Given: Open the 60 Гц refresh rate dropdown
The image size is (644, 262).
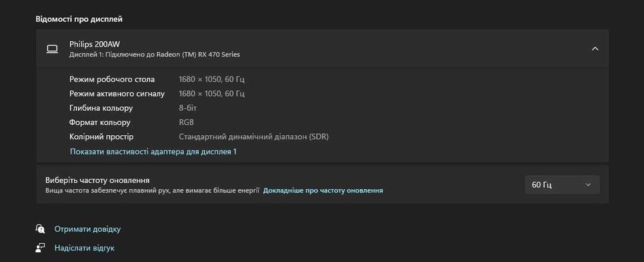Looking at the screenshot, I should pyautogui.click(x=562, y=185).
